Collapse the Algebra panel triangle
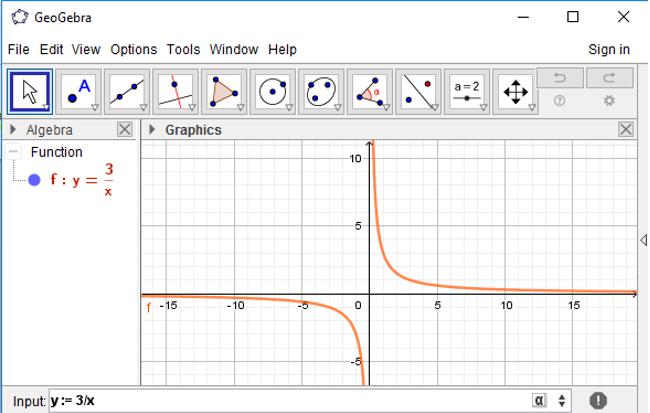The image size is (650, 413). pyautogui.click(x=13, y=130)
